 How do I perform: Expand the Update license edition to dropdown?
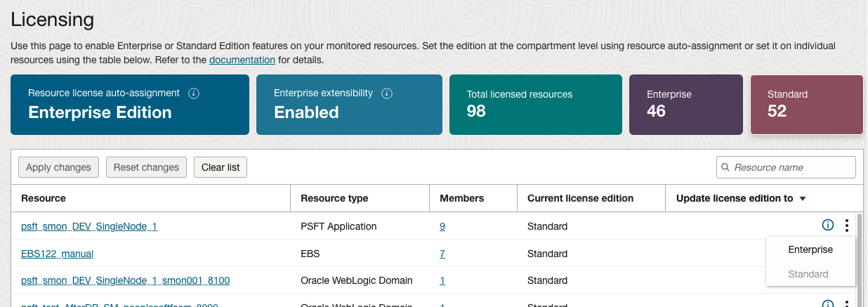tap(802, 199)
